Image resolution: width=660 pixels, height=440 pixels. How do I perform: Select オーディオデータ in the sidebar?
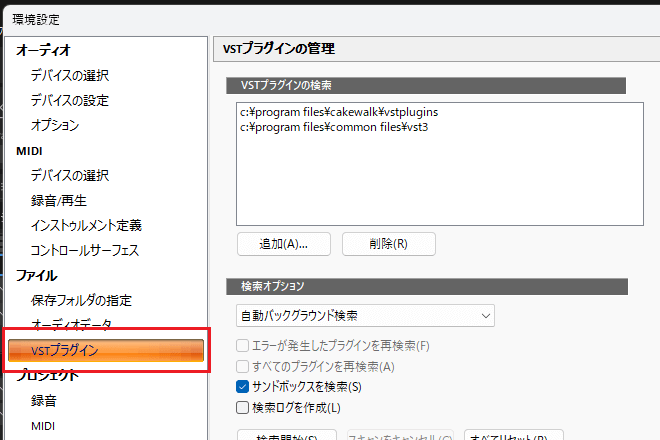click(71, 325)
